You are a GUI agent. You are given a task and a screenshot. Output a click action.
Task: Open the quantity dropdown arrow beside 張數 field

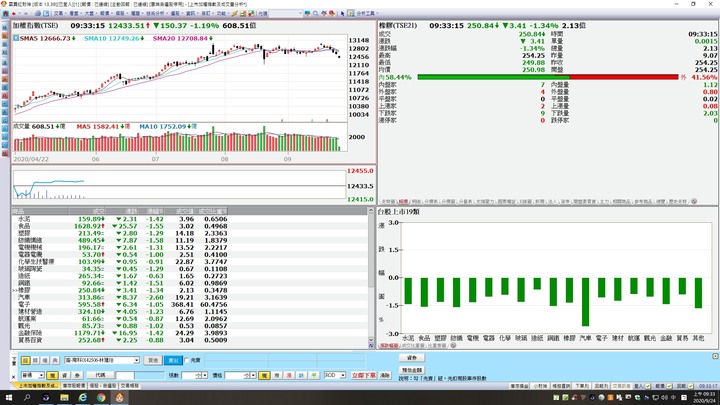click(x=205, y=376)
